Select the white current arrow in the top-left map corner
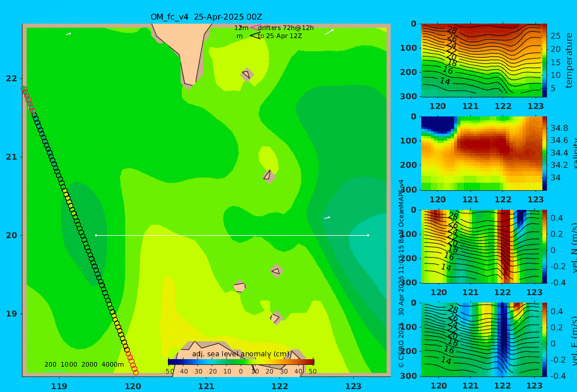The width and height of the screenshot is (577, 392). point(69,34)
